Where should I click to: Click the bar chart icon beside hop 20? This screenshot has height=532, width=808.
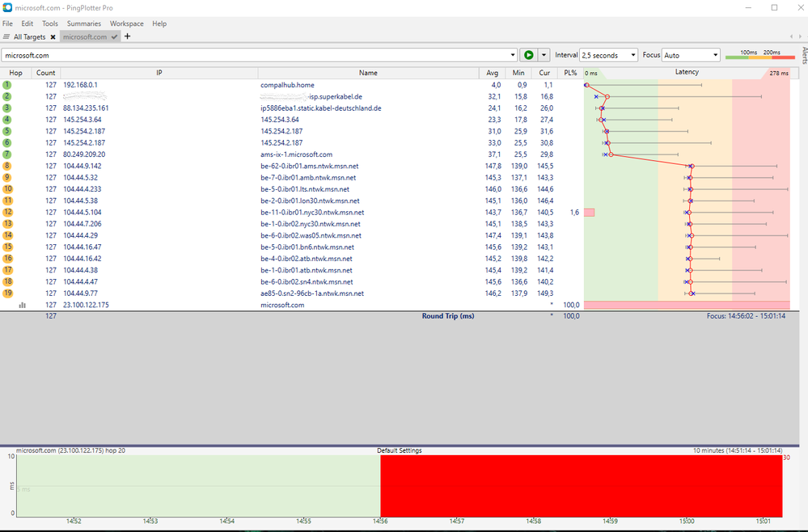coord(22,305)
